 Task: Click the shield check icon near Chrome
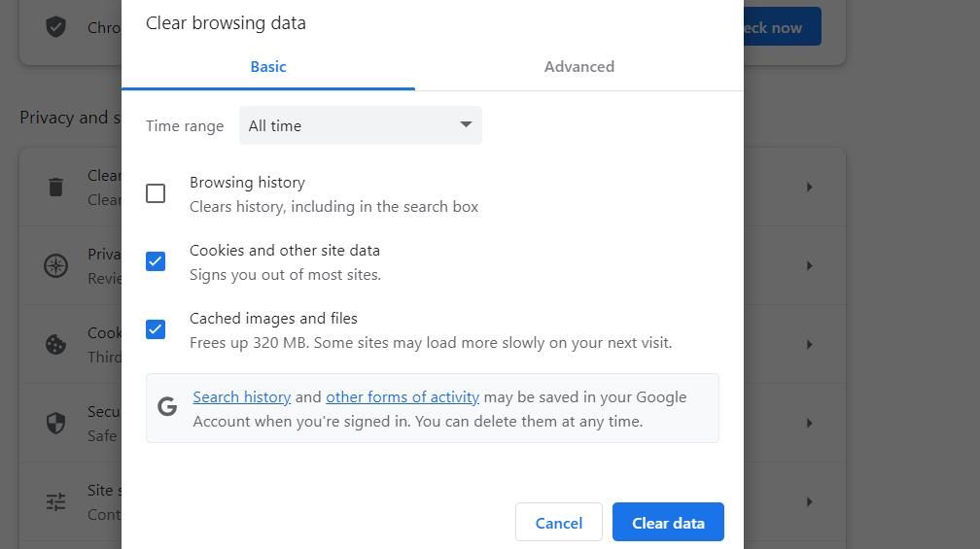[x=56, y=26]
